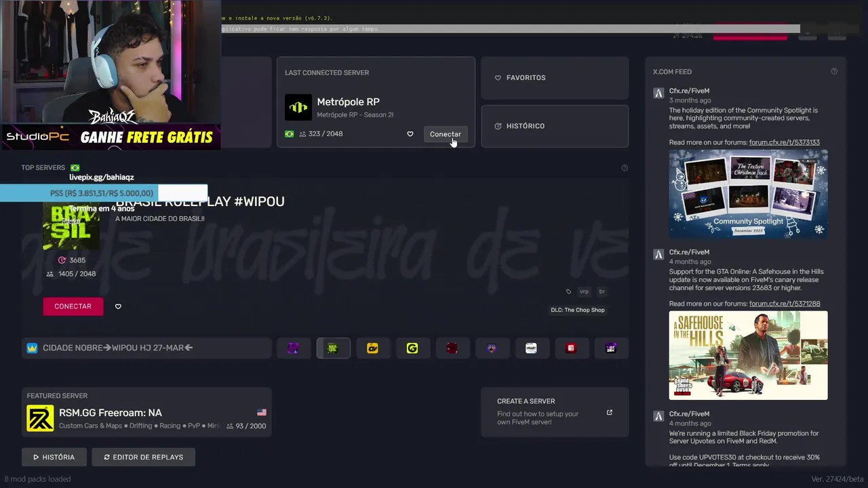
Task: Click help icon in TOP SERVERS header
Action: point(625,167)
